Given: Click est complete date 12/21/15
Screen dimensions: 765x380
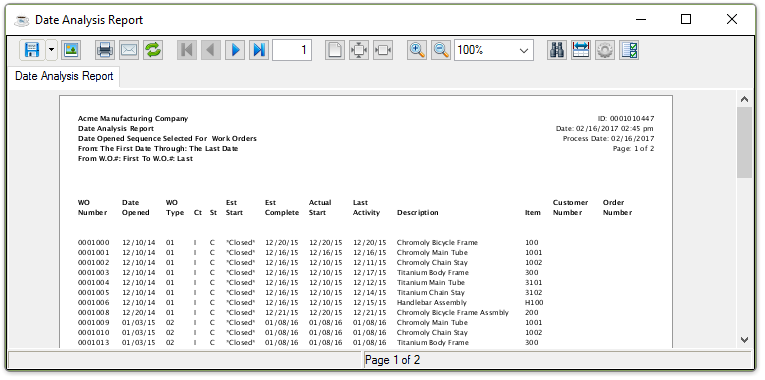Looking at the screenshot, I should click(x=282, y=313).
